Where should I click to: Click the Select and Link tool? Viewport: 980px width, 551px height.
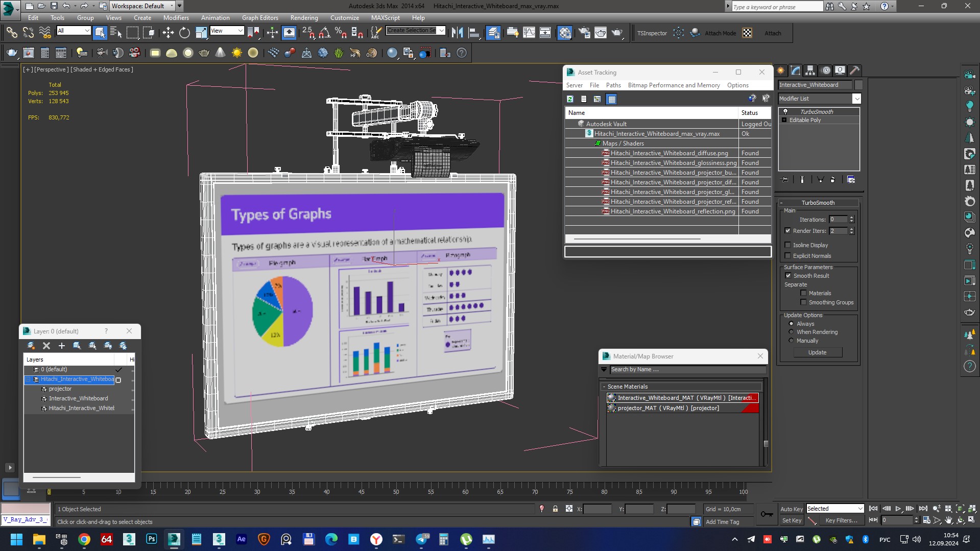12,33
